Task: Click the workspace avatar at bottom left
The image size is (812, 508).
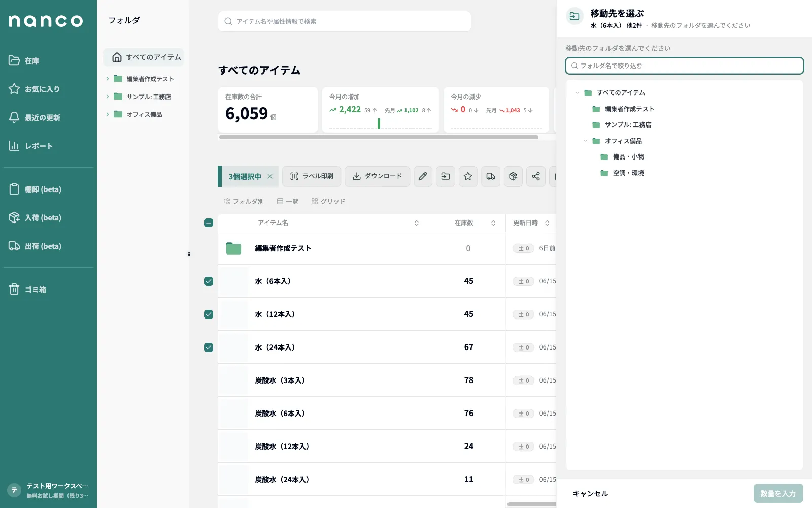Action: [14, 490]
